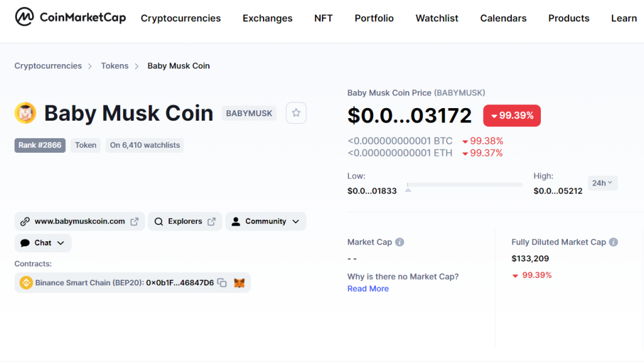Add Baby Musk Coin to watchlist star
The width and height of the screenshot is (644, 362).
[x=296, y=113]
